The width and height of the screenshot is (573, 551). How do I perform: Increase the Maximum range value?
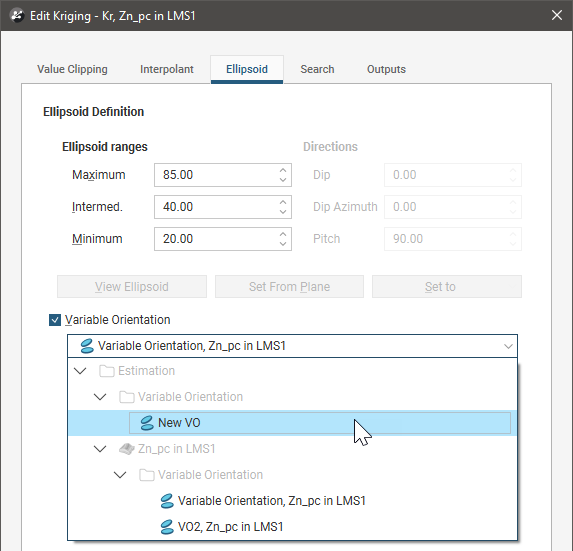(282, 171)
